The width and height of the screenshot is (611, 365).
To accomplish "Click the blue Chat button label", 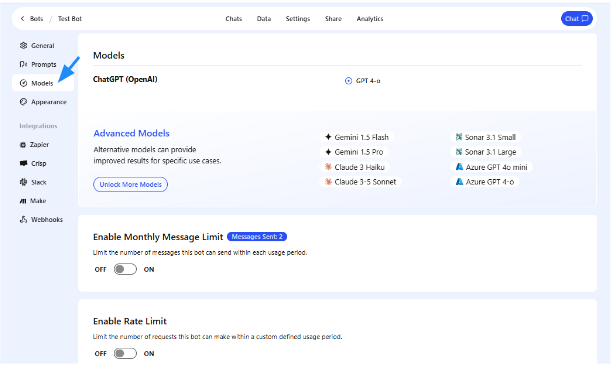I will [x=572, y=18].
